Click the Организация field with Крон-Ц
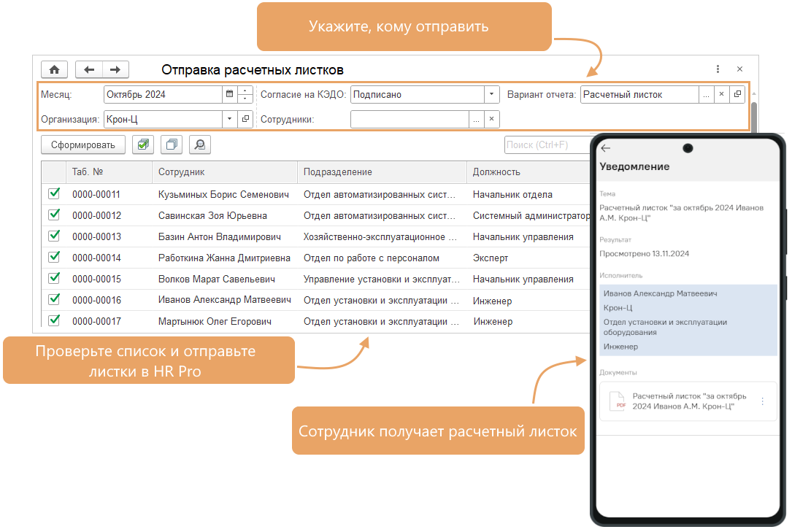Image resolution: width=792 pixels, height=532 pixels. pyautogui.click(x=164, y=119)
